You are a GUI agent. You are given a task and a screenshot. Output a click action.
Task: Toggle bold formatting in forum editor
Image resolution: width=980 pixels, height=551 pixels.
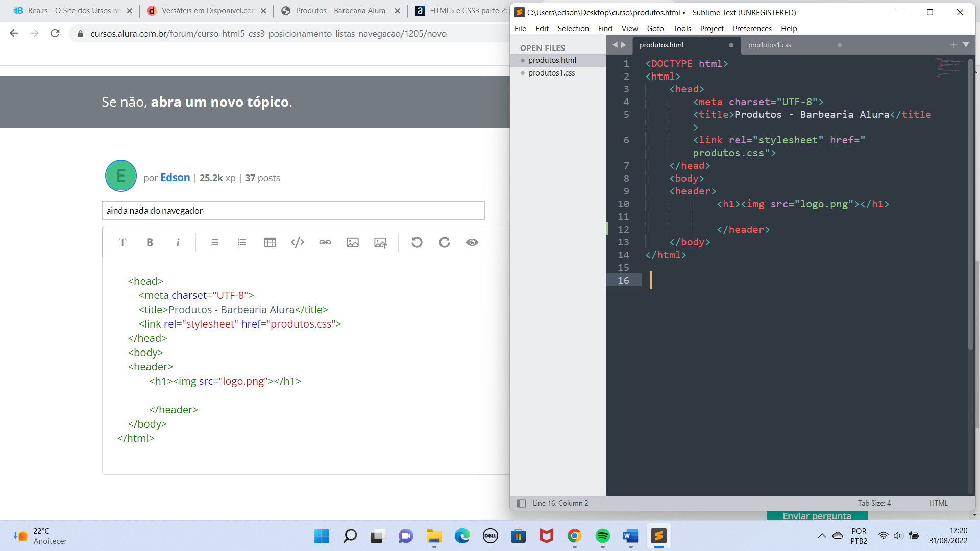150,242
